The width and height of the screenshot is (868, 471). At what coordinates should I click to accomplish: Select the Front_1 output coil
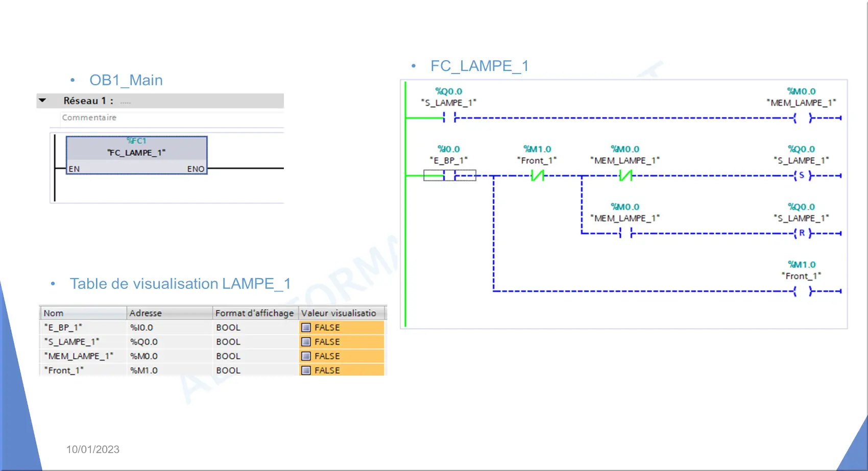pos(804,291)
